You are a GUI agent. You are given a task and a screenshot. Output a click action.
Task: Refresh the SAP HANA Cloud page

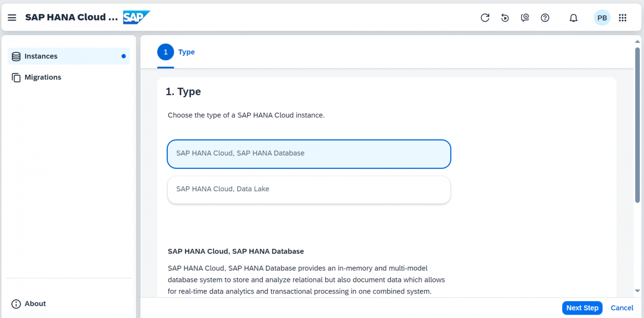coord(485,18)
